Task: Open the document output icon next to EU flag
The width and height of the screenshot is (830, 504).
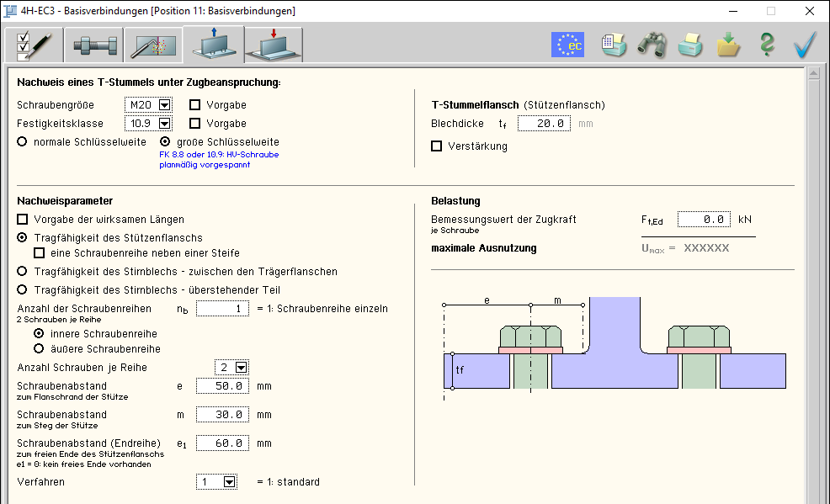Action: click(614, 45)
